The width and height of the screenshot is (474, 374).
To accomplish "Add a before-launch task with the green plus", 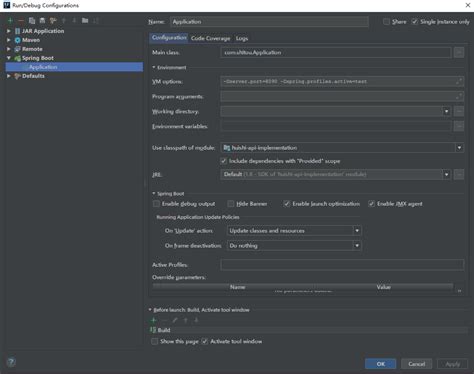I will click(x=154, y=320).
